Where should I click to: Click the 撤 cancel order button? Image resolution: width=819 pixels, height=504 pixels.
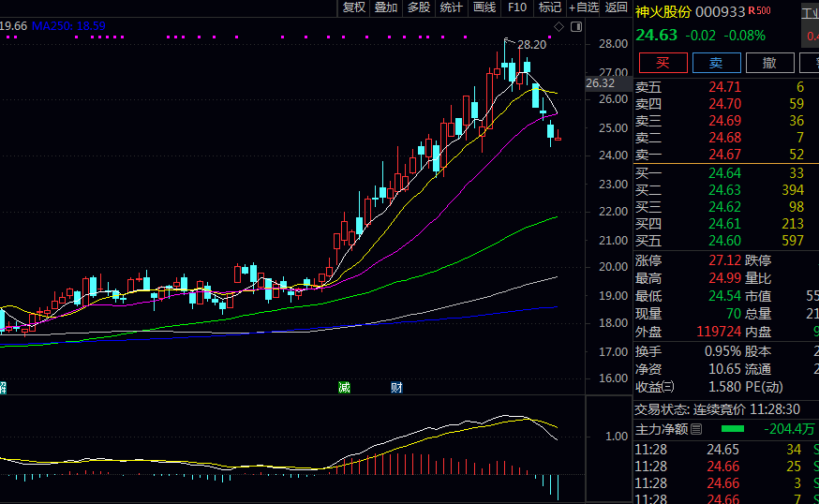click(770, 63)
